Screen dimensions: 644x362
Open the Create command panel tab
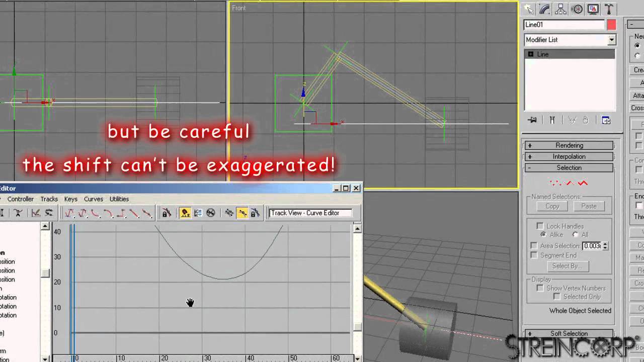(x=528, y=9)
